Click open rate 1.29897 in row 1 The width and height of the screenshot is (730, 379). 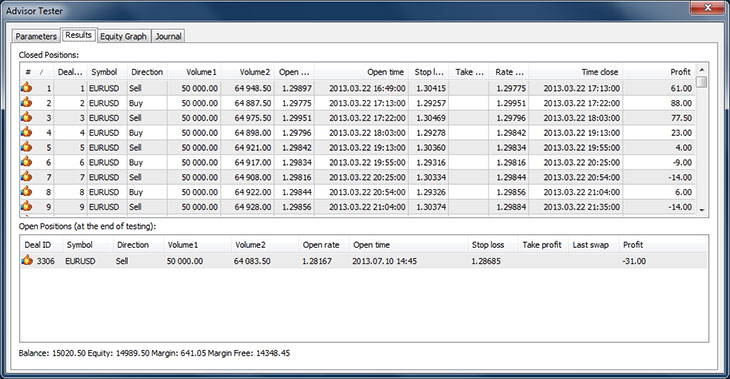coord(297,88)
